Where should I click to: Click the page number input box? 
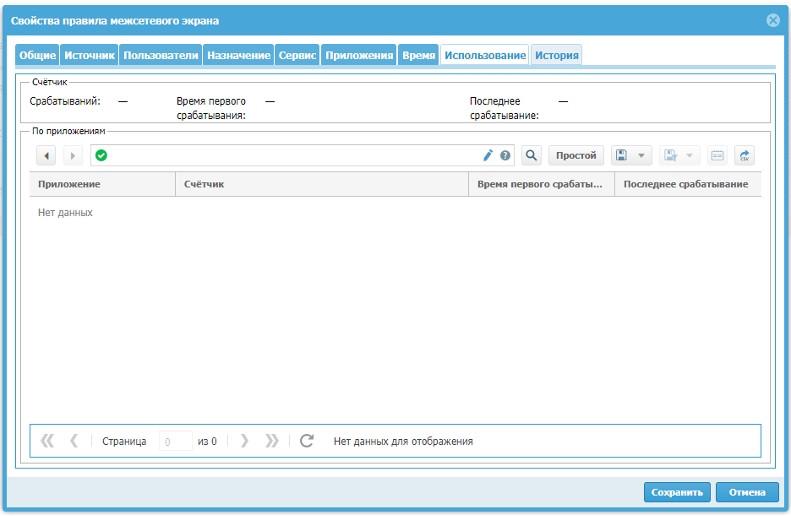coord(175,441)
